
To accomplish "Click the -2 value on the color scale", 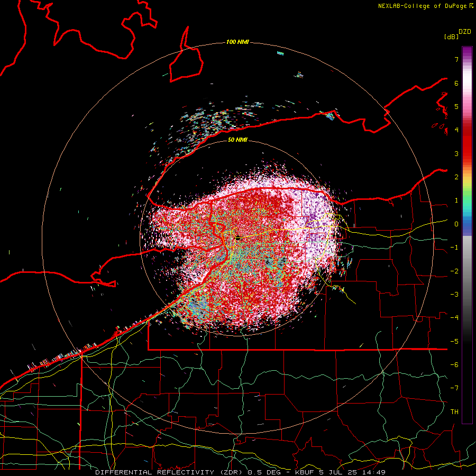I will 454,271.
